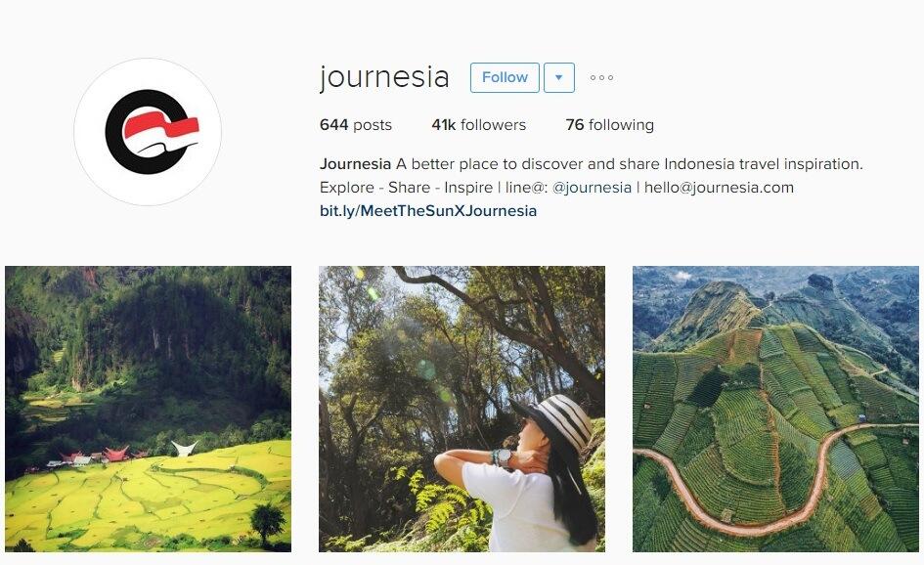Expand the suggested accounts dropdown arrow
The image size is (924, 565).
point(558,78)
